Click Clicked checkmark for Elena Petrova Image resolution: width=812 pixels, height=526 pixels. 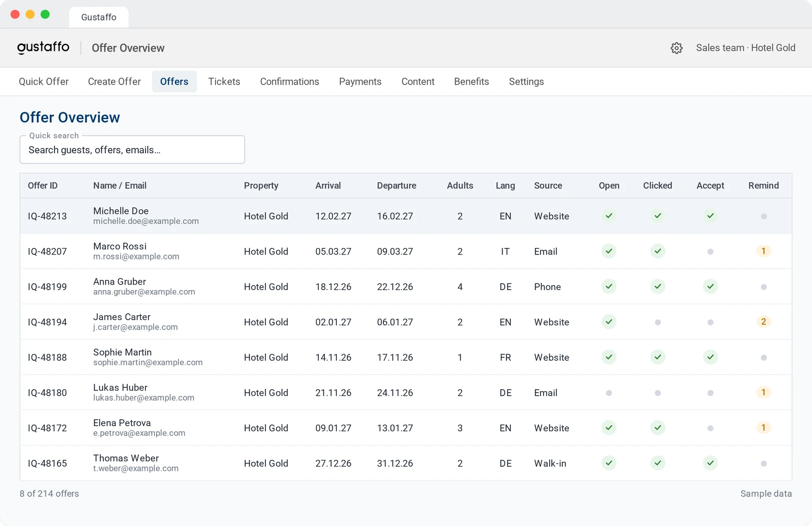(658, 428)
